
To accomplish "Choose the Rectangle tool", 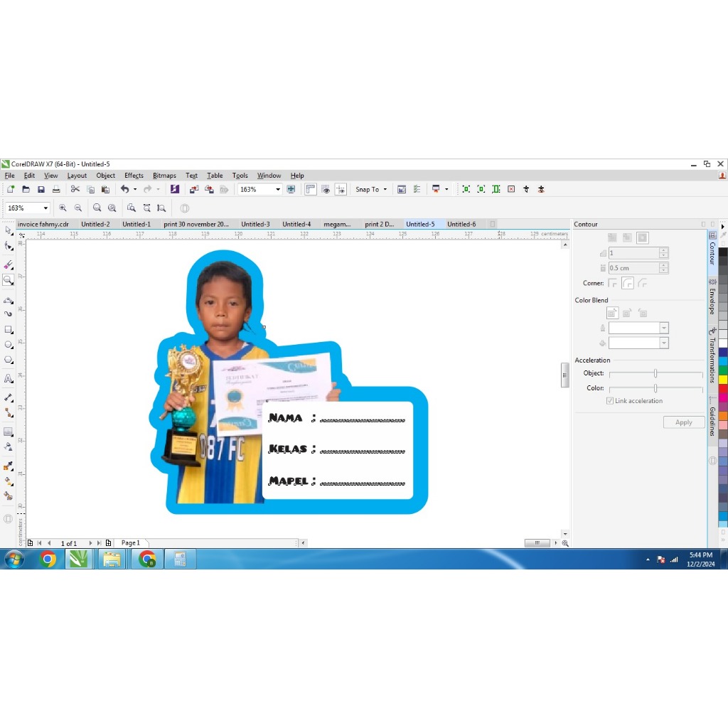I will coord(9,330).
